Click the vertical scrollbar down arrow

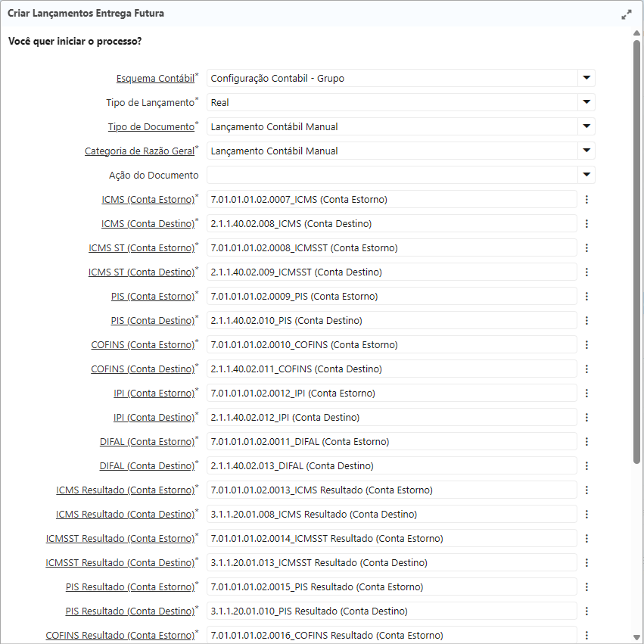pyautogui.click(x=637, y=637)
